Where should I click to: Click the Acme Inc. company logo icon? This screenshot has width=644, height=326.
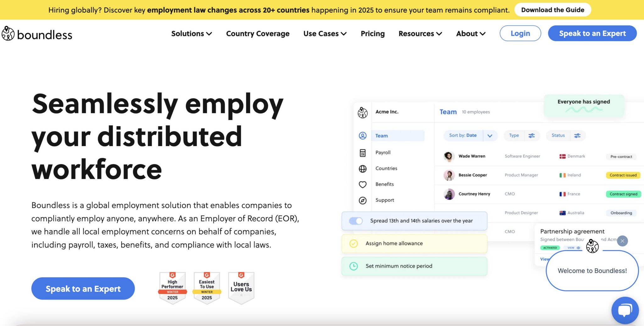click(x=363, y=112)
